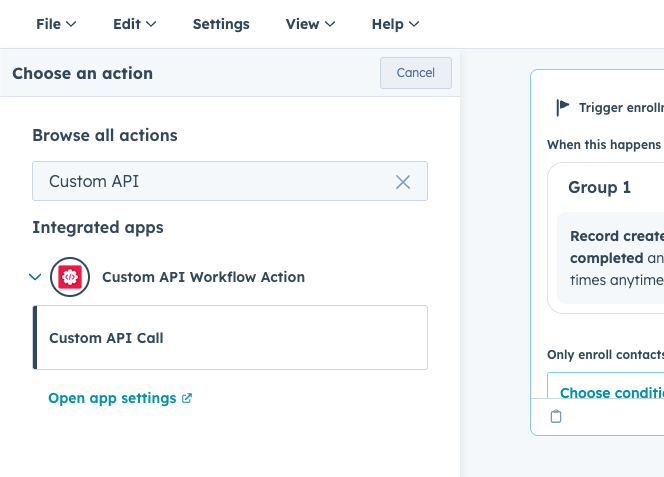664x477 pixels.
Task: Open the File menu
Action: tap(56, 24)
